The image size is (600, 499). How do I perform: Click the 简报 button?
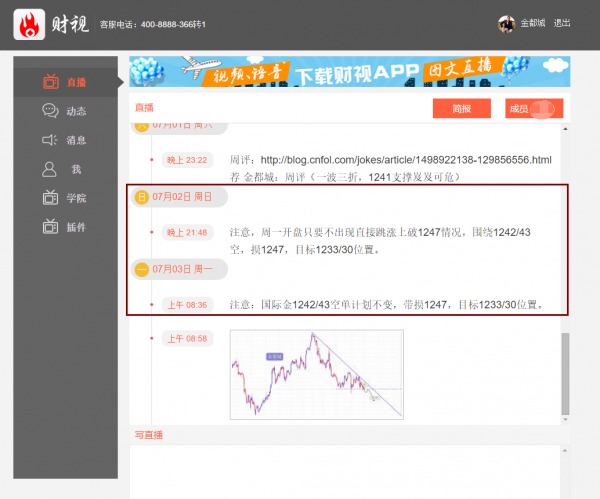[x=460, y=108]
